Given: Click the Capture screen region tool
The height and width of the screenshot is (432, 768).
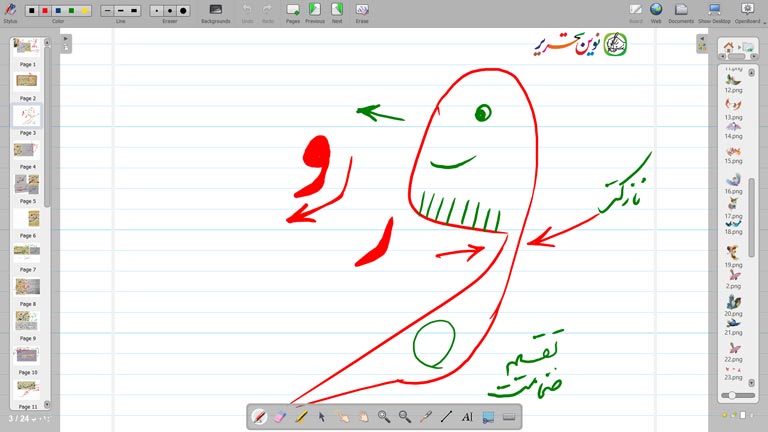Looking at the screenshot, I should [x=488, y=416].
